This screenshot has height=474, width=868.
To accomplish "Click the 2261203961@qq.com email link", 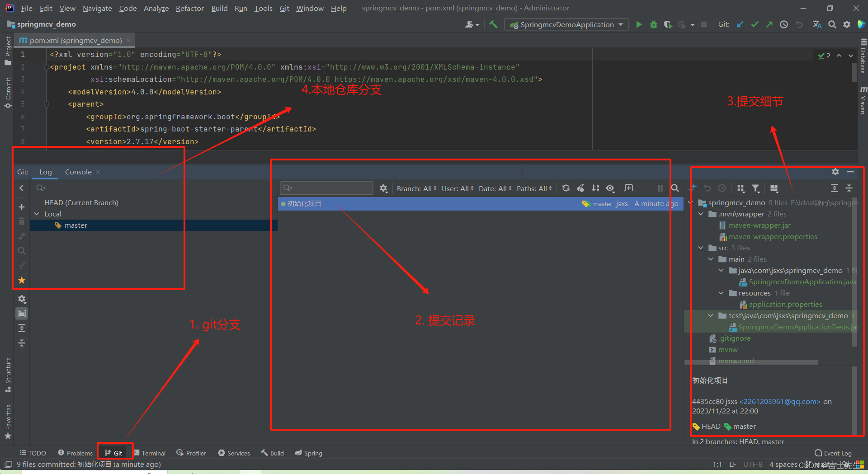I will coord(780,401).
